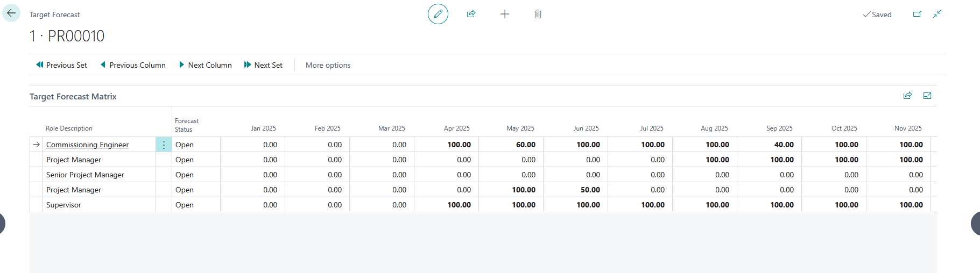Click the share icon in top toolbar
The image size is (980, 273).
[x=471, y=14]
